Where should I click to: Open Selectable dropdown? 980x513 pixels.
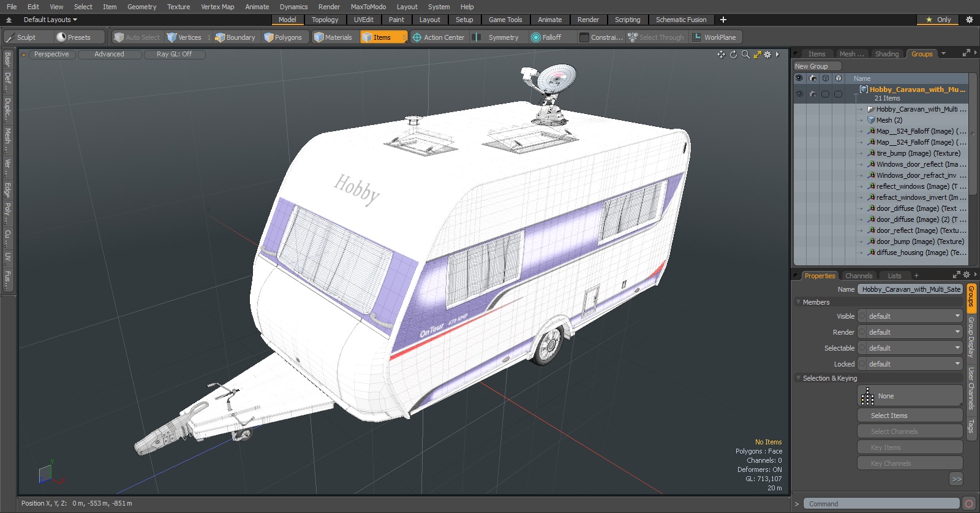click(910, 348)
